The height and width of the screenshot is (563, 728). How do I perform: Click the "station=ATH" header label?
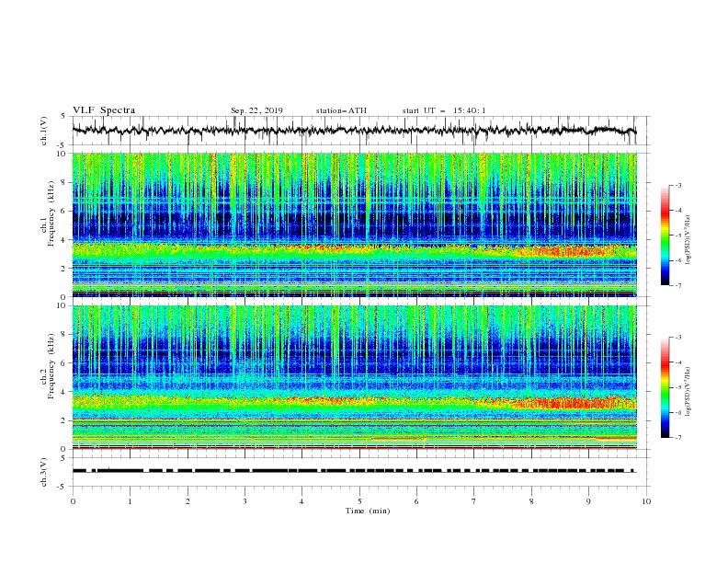point(341,110)
